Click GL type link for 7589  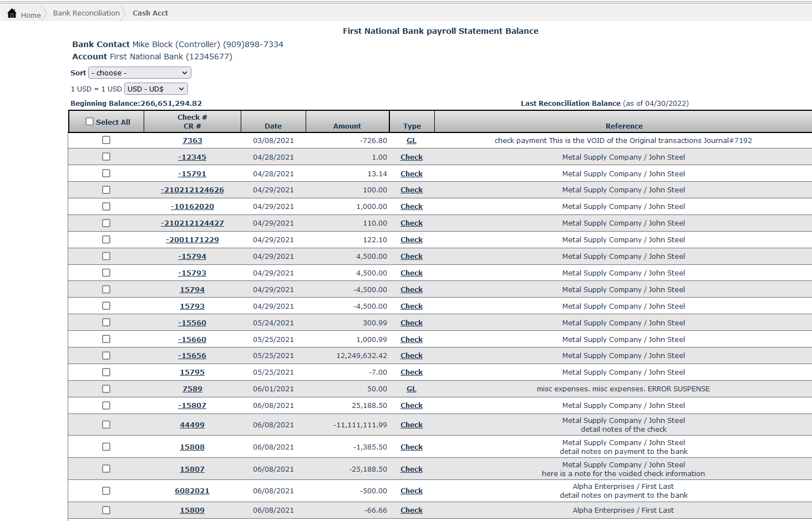coord(411,389)
